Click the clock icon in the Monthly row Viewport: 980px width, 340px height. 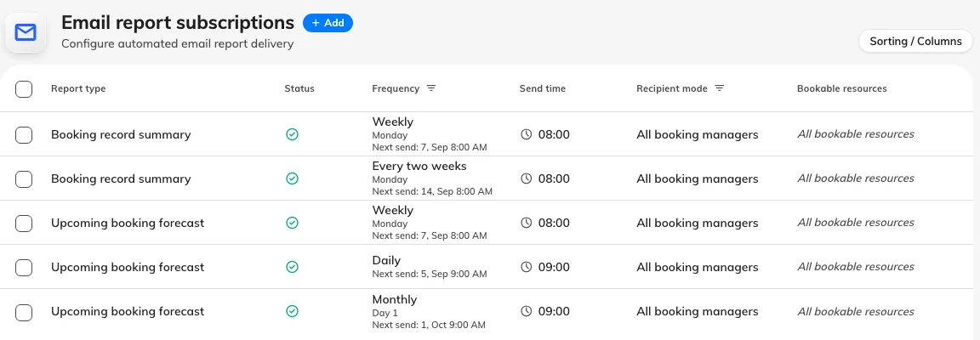click(527, 311)
